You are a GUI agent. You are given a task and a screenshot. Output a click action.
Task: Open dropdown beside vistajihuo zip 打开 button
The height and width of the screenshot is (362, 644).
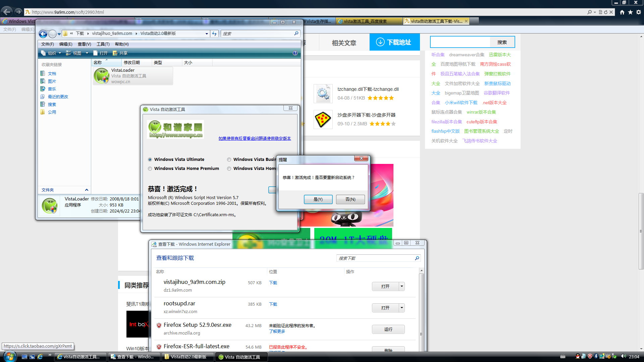402,286
